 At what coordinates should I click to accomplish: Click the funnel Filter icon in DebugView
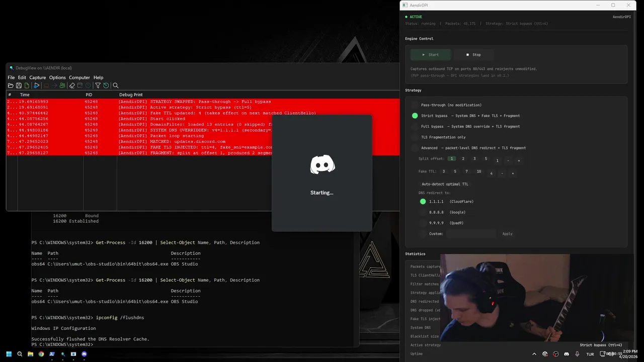(98, 85)
